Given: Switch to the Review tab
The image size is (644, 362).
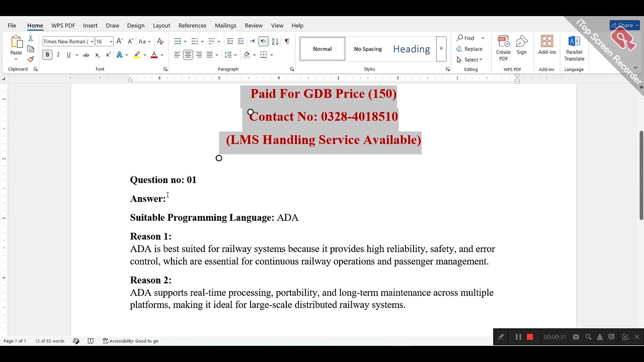Looking at the screenshot, I should point(254,25).
